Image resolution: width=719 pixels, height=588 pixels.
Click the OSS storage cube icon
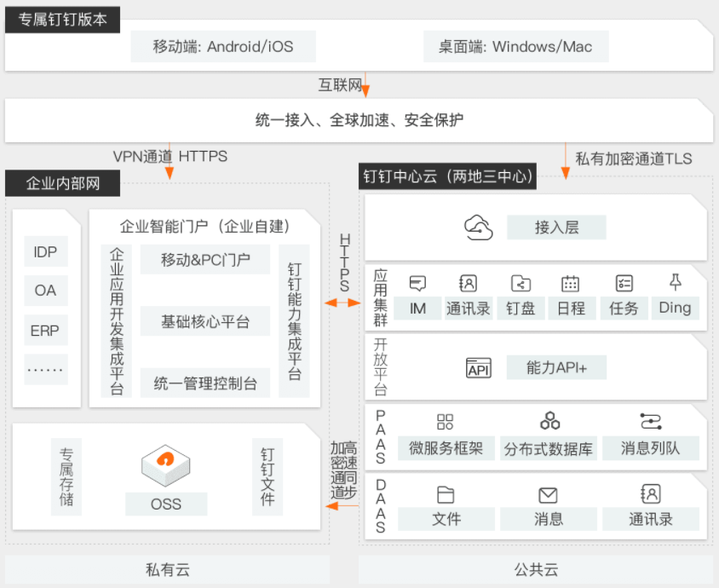(165, 465)
